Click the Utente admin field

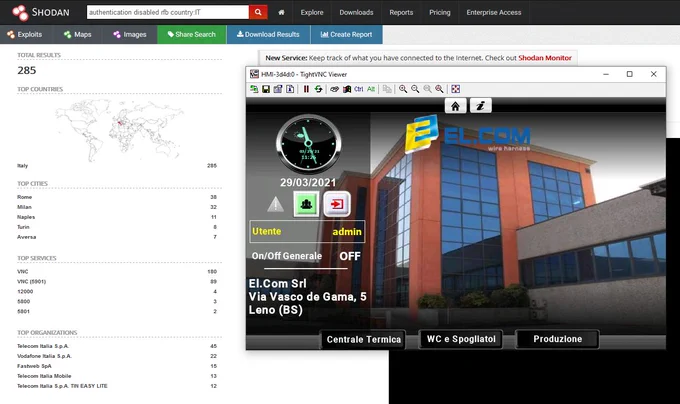[307, 231]
